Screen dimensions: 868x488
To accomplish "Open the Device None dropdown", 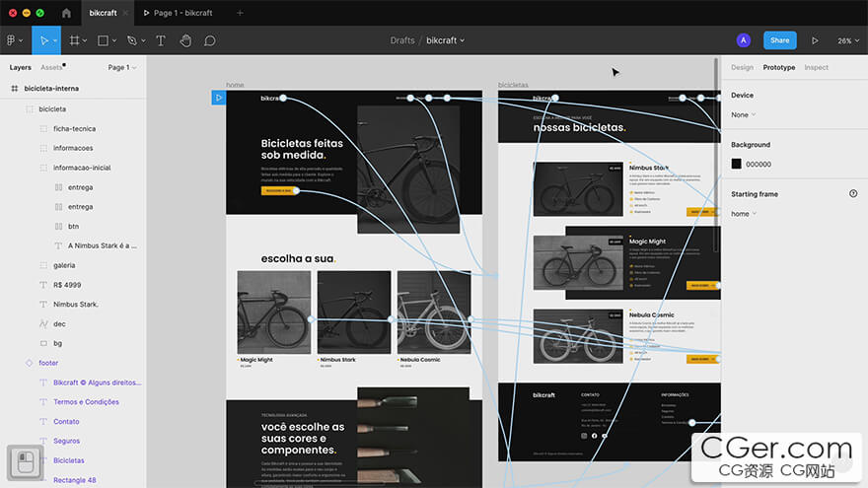I will [743, 115].
